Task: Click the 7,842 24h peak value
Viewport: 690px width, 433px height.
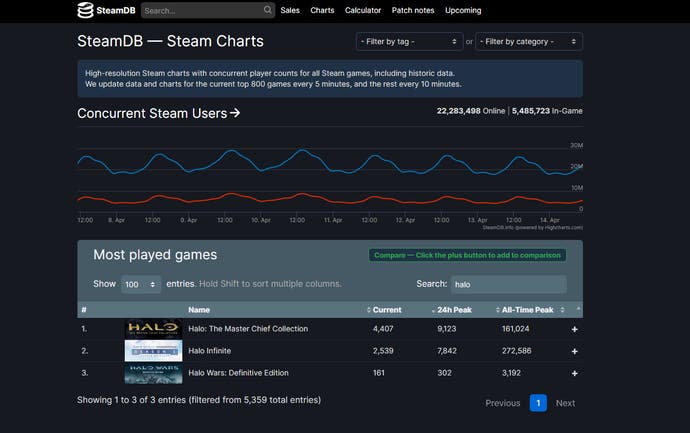Action: coord(447,351)
